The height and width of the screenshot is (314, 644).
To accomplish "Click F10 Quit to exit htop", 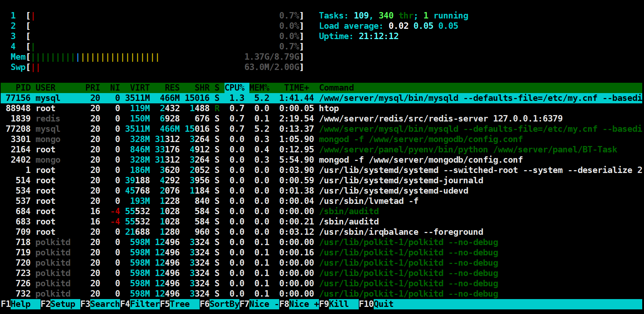I will point(376,304).
